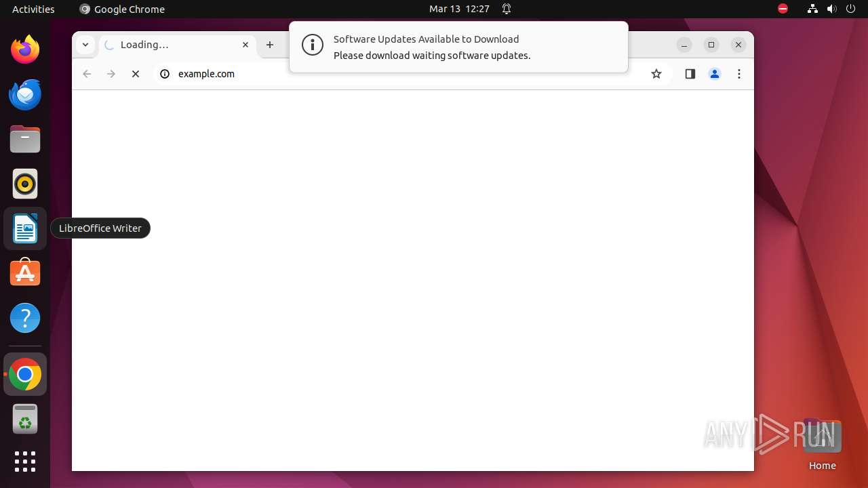Go back in Chrome history
Image resolution: width=868 pixels, height=488 pixels.
(87, 74)
